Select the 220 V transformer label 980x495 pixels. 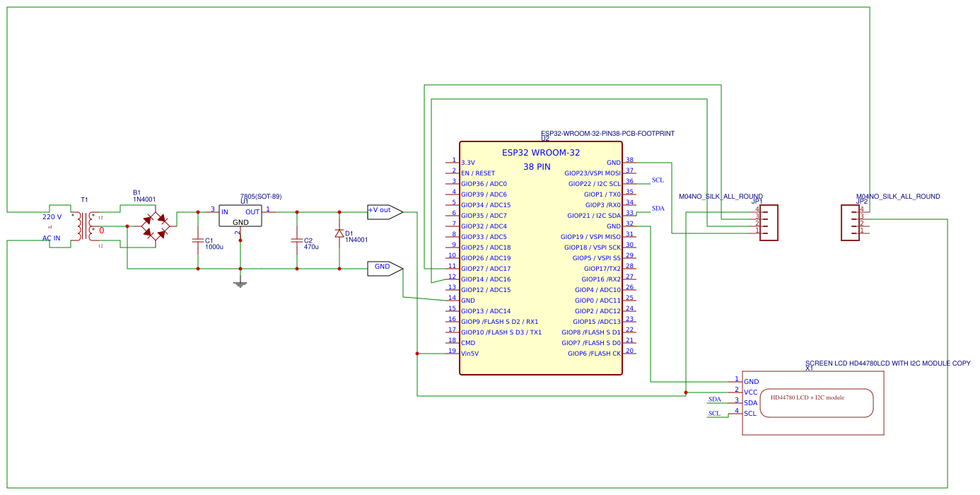52,217
